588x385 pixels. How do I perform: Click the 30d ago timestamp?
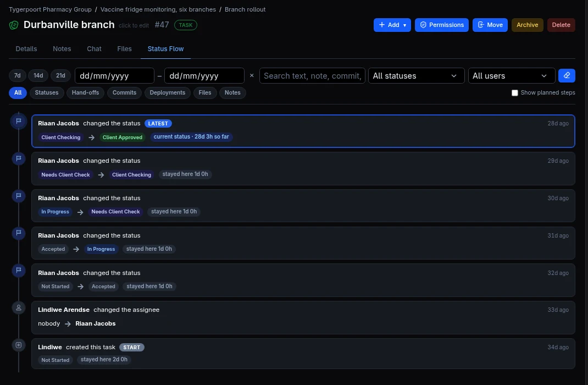[x=558, y=198]
